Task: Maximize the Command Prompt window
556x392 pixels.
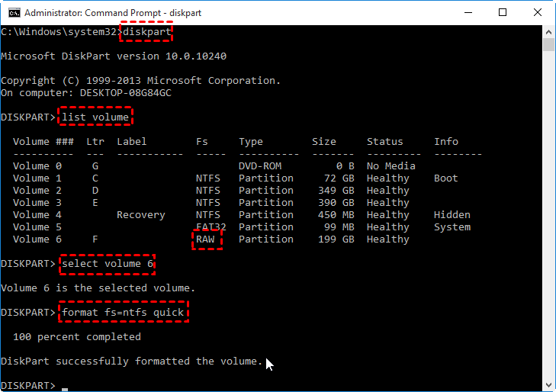Action: click(503, 12)
